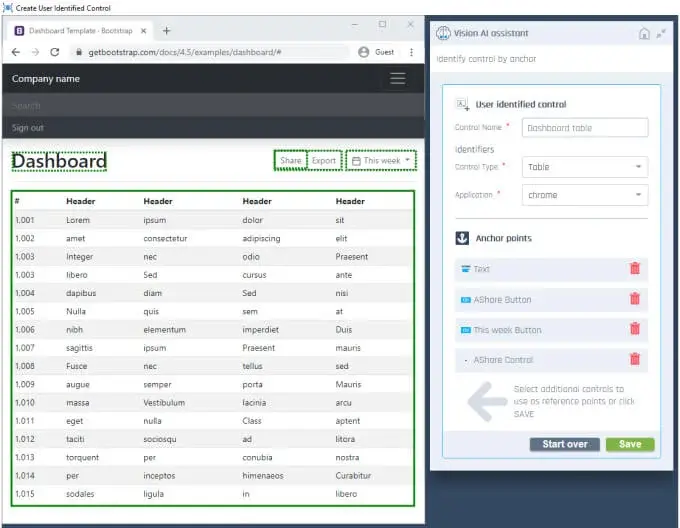The height and width of the screenshot is (528, 680).
Task: Reload the page in Chrome
Action: (56, 52)
